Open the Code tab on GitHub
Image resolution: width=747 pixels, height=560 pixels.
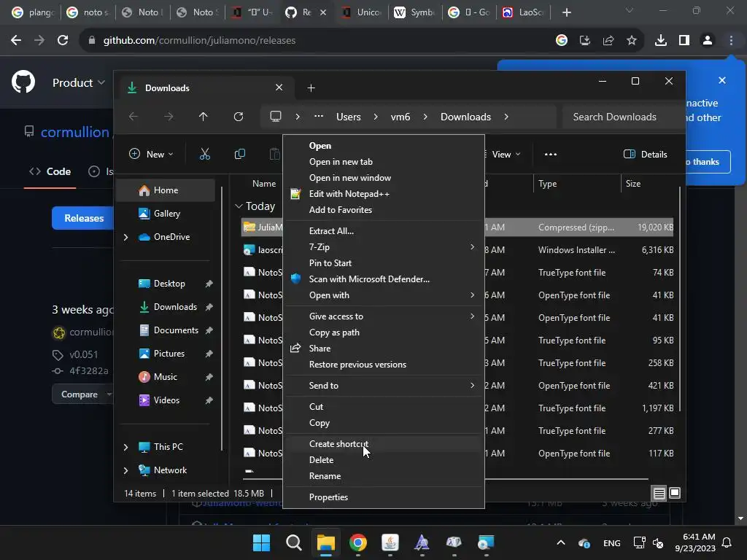50,171
